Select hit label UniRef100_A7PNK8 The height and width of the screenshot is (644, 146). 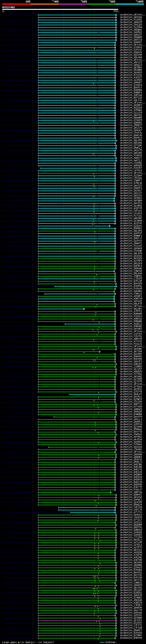[131, 110]
